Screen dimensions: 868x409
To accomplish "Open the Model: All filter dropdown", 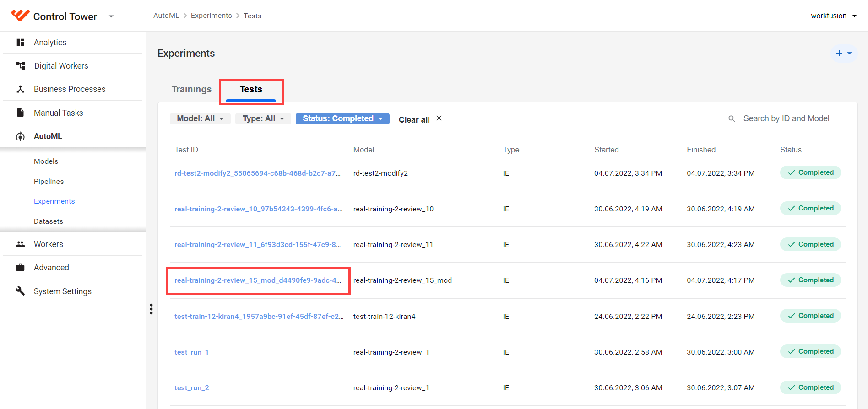I will 200,118.
